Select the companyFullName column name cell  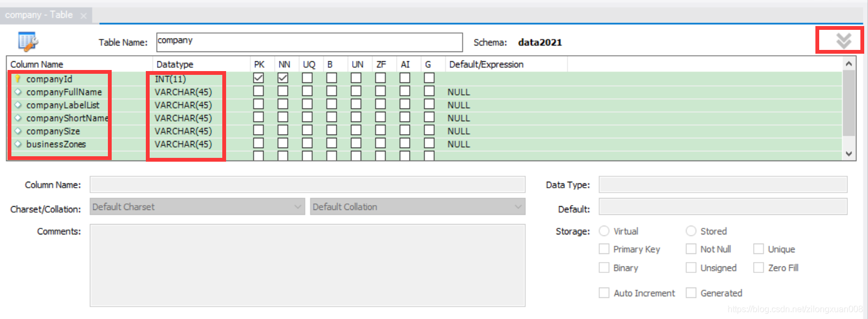tap(64, 92)
